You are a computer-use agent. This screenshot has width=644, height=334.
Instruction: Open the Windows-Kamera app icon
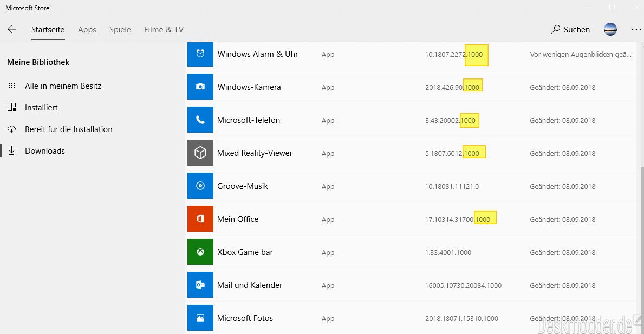[x=200, y=87]
